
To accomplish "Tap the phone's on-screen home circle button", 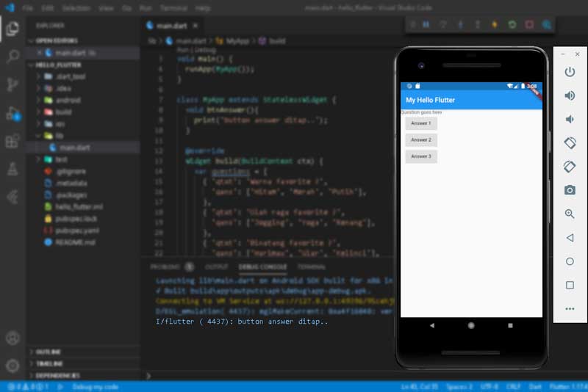I will 471,325.
